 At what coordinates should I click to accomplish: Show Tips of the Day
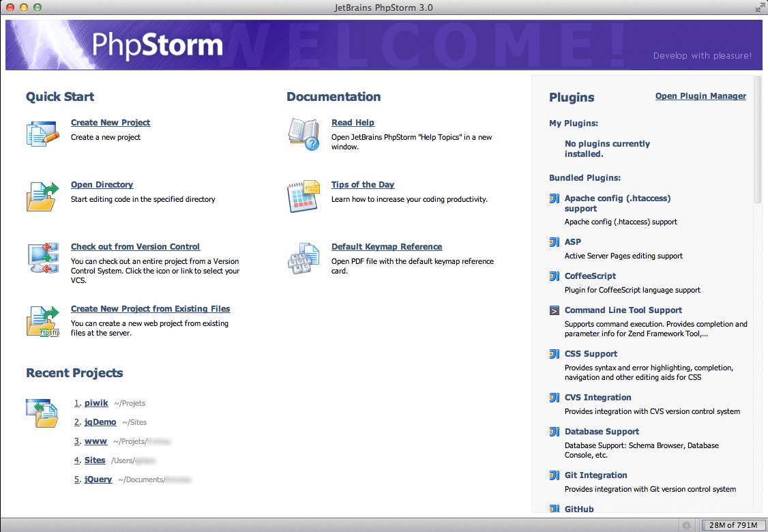click(x=362, y=185)
